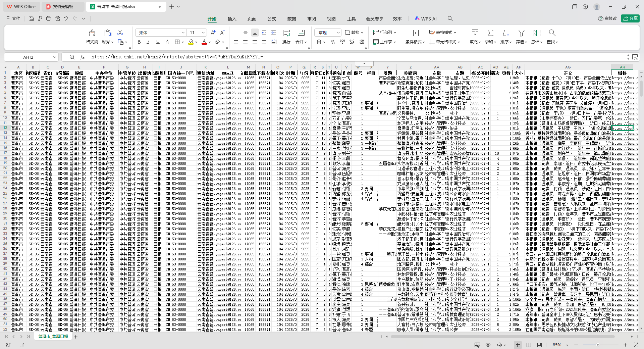
Task: Click the green 分享 (Share) button
Action: click(630, 18)
